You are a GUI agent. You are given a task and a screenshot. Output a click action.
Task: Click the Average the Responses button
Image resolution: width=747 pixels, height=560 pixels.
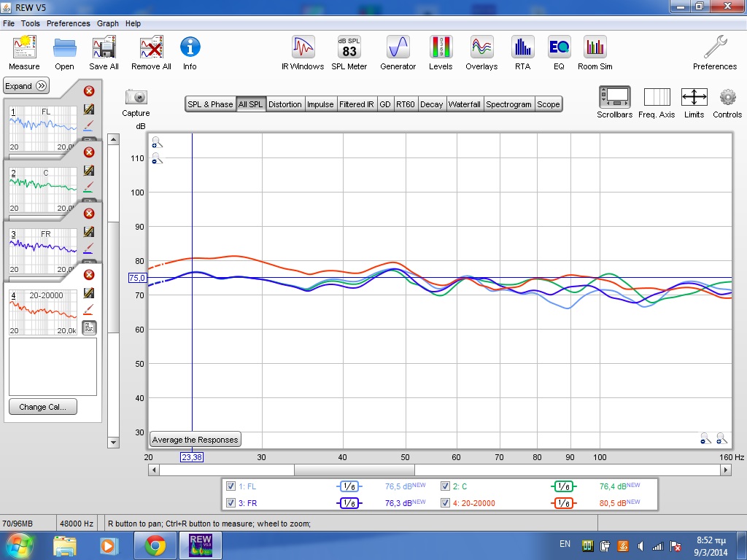click(195, 440)
